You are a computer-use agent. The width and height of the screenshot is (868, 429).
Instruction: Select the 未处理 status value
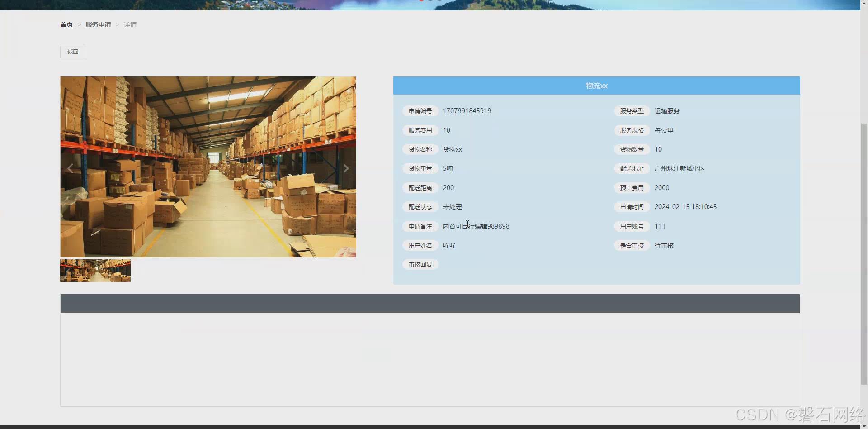coord(453,207)
